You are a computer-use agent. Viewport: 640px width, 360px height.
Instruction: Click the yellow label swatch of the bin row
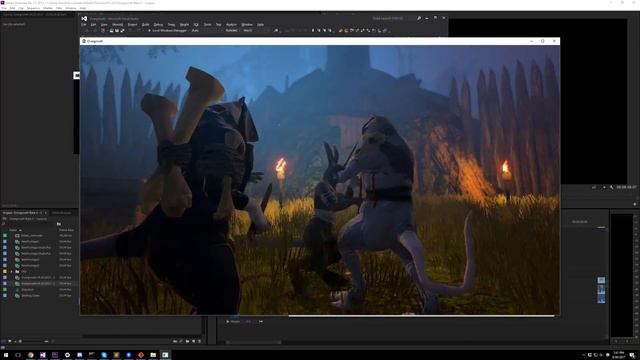click(x=5, y=271)
